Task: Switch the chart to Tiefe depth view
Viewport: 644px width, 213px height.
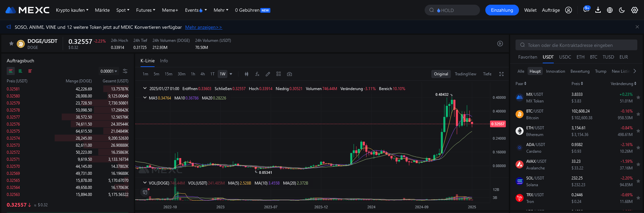Action: (x=487, y=74)
